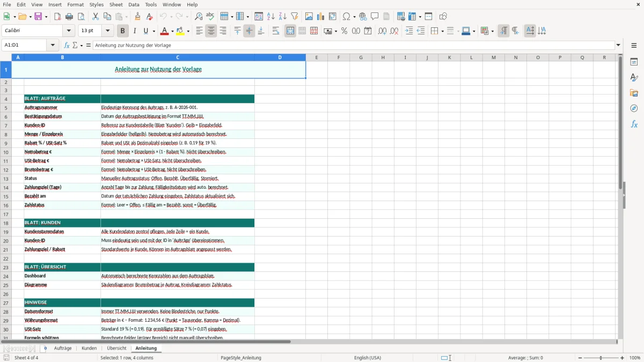
Task: Switch to the Aufträge sheet tab
Action: (x=63, y=348)
